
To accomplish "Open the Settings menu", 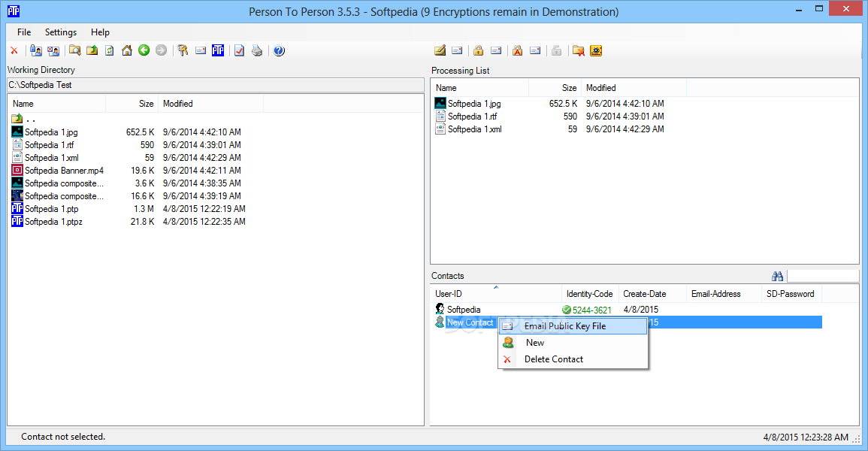I will tap(61, 32).
